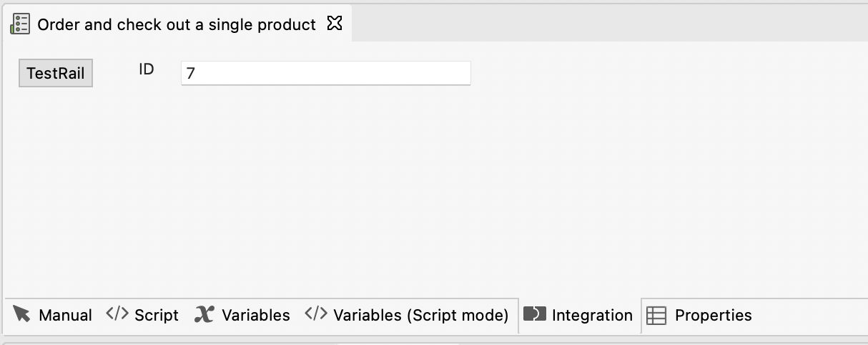Click the x symbol icon beside Variables

pyautogui.click(x=204, y=314)
